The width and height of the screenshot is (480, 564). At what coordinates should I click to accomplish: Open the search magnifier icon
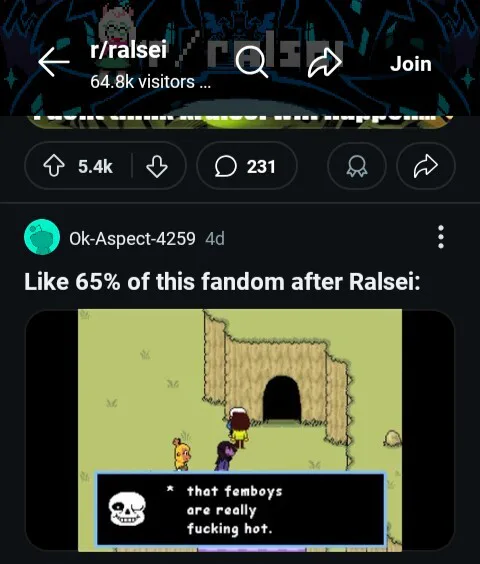[252, 62]
